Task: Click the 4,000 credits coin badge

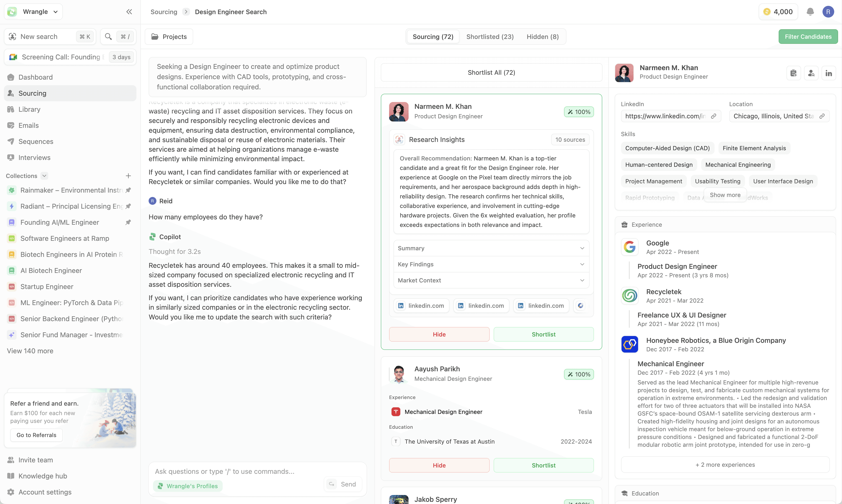Action: point(778,12)
